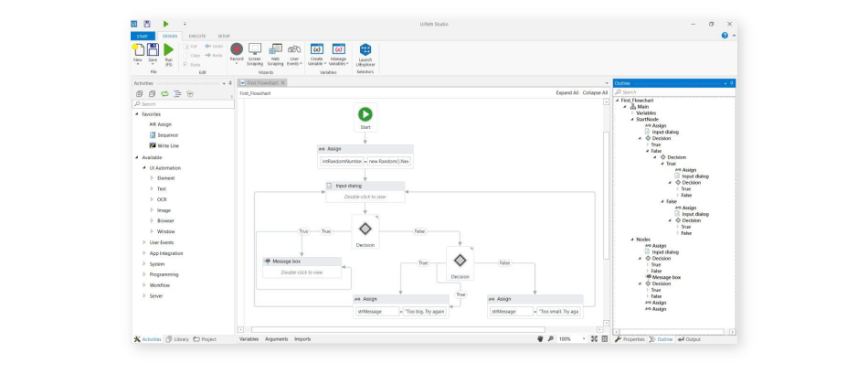Screen dimensions: 868x374
Task: Click the collapse all icon in Activities panel
Action: tap(152, 93)
